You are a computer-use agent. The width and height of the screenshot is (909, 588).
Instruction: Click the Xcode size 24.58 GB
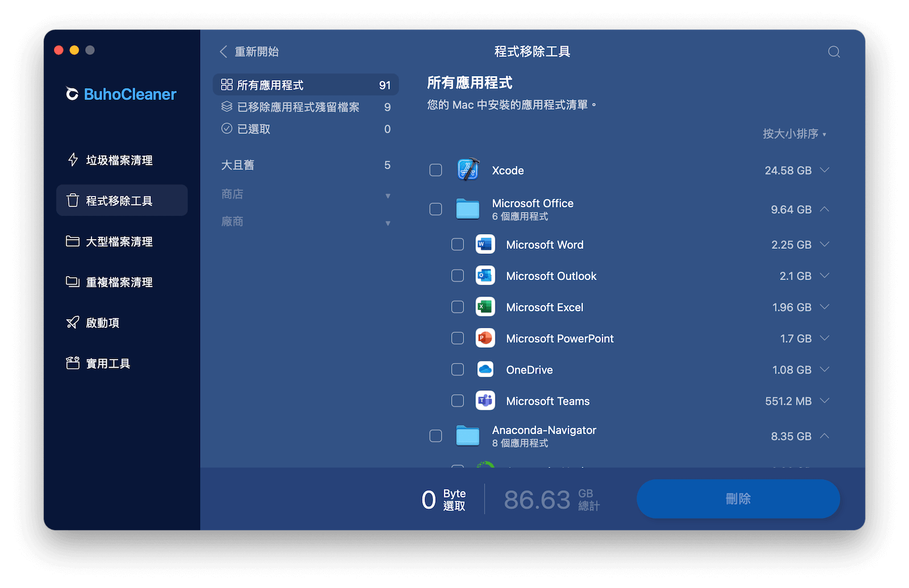coord(788,170)
